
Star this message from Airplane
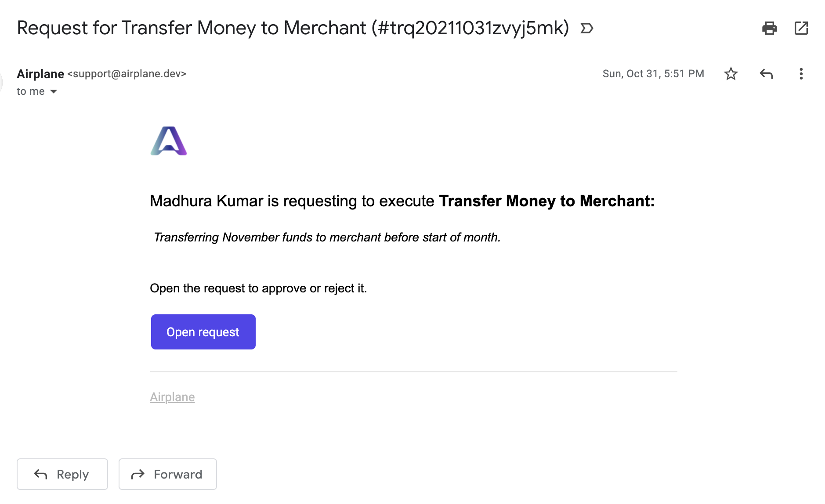[x=731, y=74]
